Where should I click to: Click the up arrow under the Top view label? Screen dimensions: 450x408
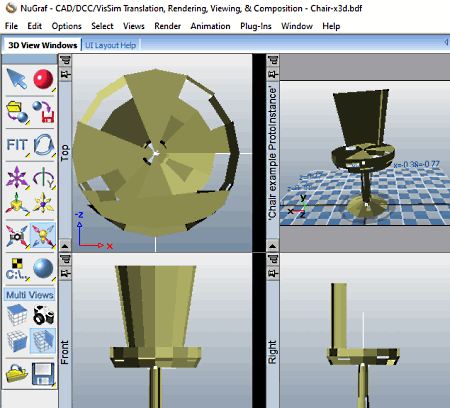(65, 246)
